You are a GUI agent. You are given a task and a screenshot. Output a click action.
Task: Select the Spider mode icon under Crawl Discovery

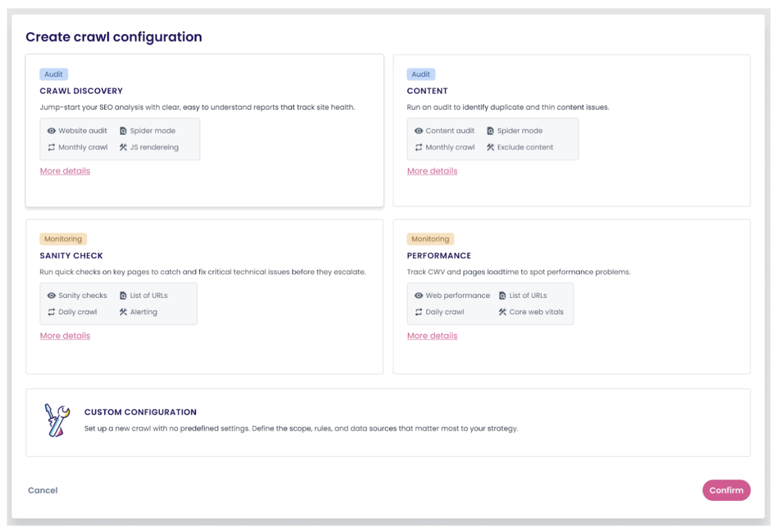(123, 131)
